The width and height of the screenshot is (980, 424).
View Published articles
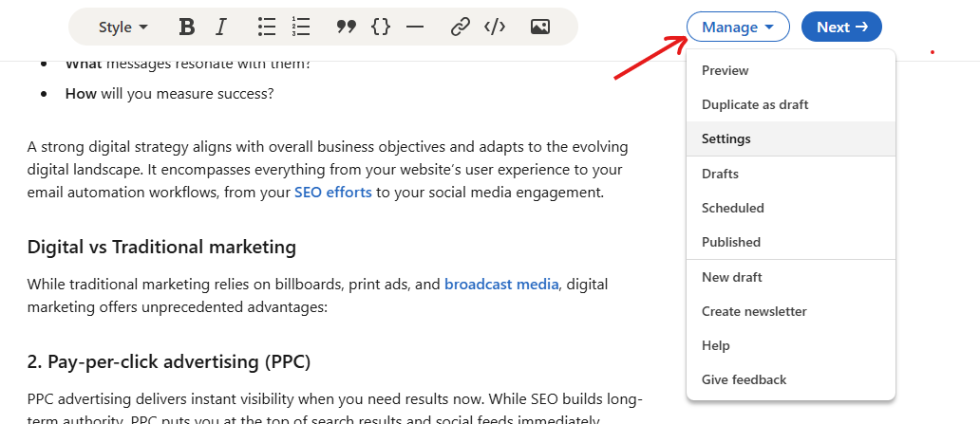tap(791, 242)
